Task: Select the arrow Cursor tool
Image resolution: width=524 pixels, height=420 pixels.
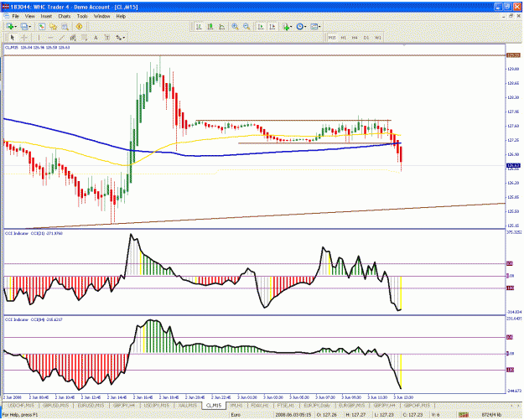Action: 13,38
